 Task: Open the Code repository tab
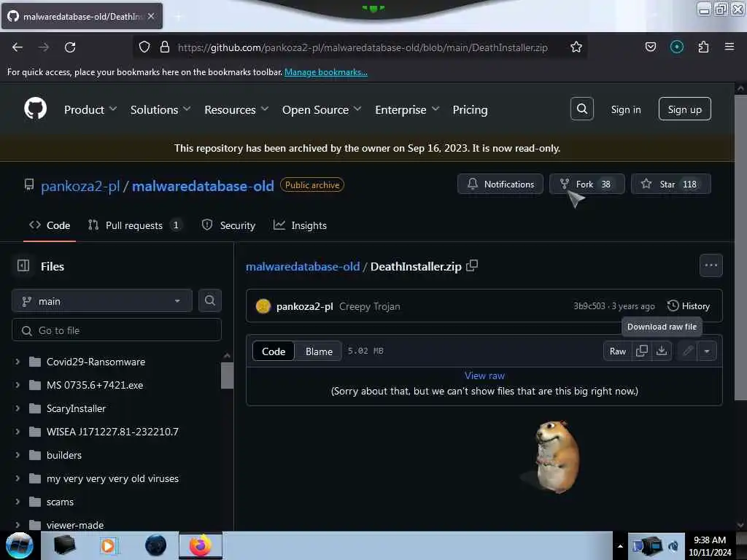click(50, 225)
